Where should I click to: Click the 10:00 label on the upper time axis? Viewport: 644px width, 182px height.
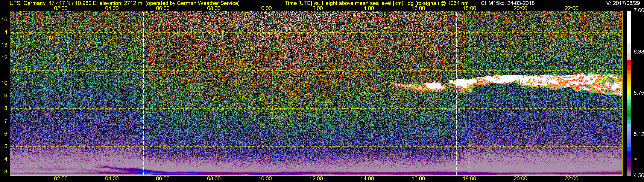(265, 8)
